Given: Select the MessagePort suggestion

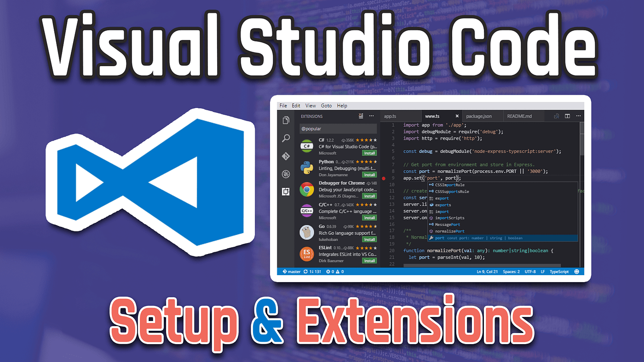Looking at the screenshot, I should [502, 225].
